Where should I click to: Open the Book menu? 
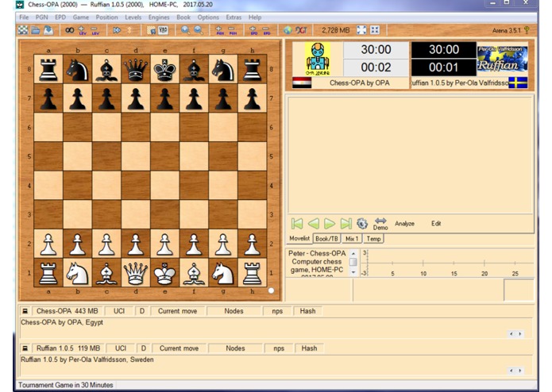pos(183,17)
